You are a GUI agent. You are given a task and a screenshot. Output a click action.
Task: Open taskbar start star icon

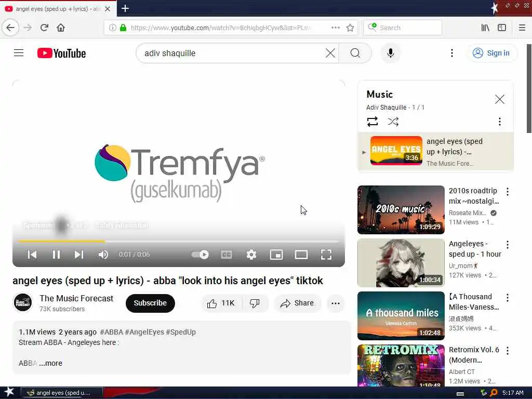point(9,392)
